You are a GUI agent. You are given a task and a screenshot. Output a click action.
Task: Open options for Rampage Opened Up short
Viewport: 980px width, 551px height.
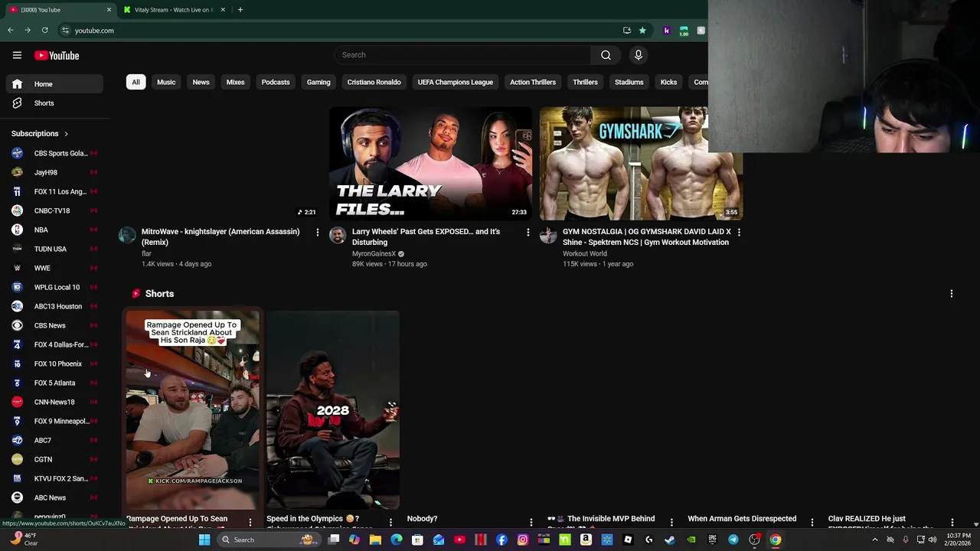coord(250,522)
